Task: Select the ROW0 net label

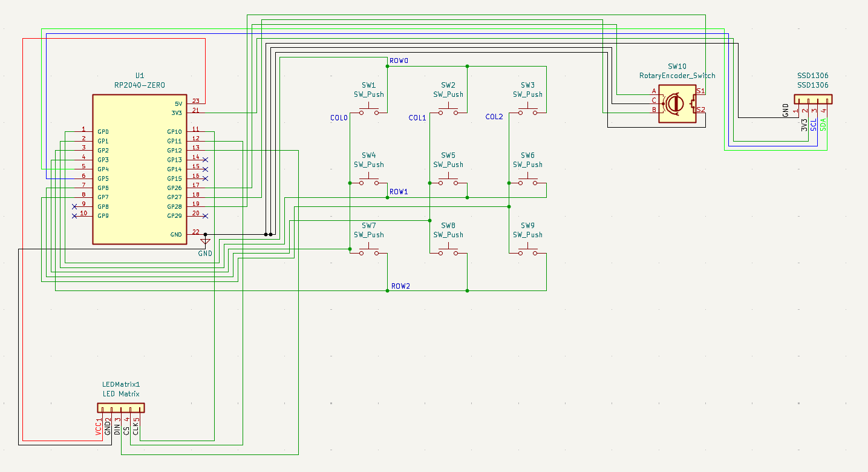Action: [399, 61]
